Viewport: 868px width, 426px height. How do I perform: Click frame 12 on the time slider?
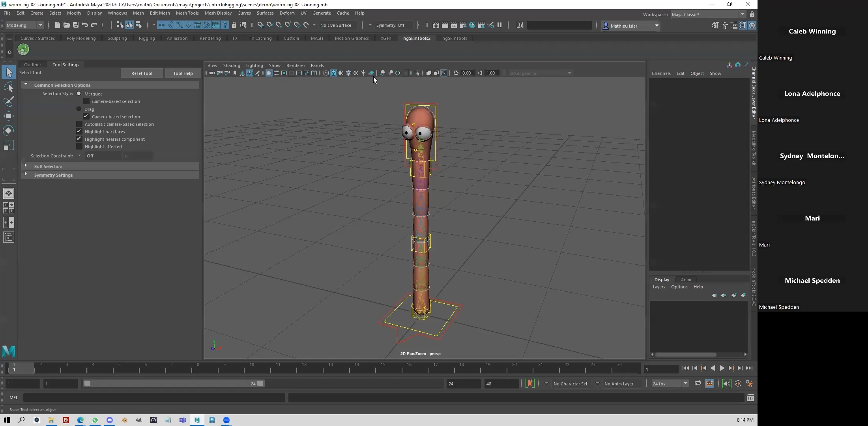tap(303, 368)
